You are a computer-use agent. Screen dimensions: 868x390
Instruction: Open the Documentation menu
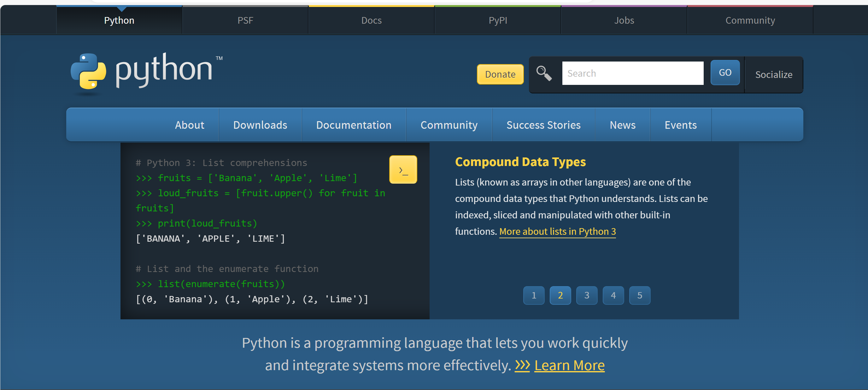pyautogui.click(x=354, y=125)
